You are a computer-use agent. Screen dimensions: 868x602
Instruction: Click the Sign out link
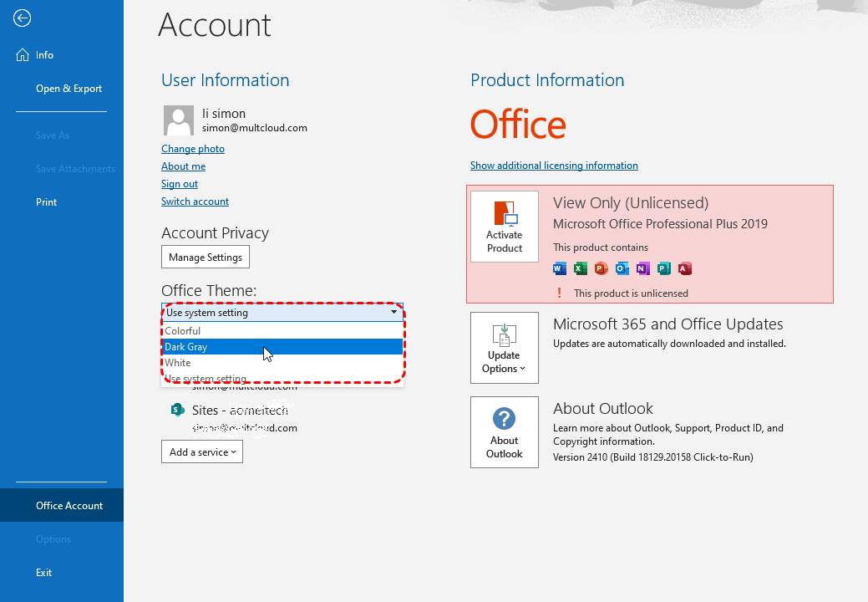click(x=180, y=184)
